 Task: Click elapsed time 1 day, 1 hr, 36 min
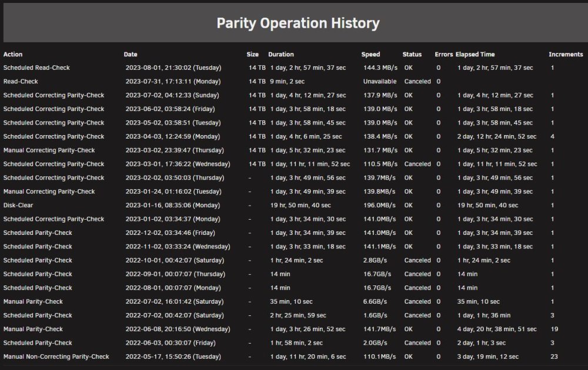point(484,315)
